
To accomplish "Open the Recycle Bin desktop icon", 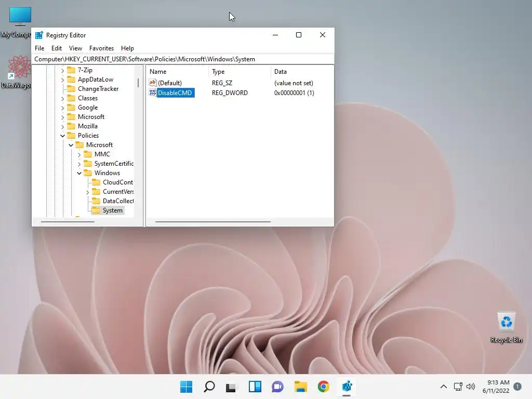I will coord(507,327).
